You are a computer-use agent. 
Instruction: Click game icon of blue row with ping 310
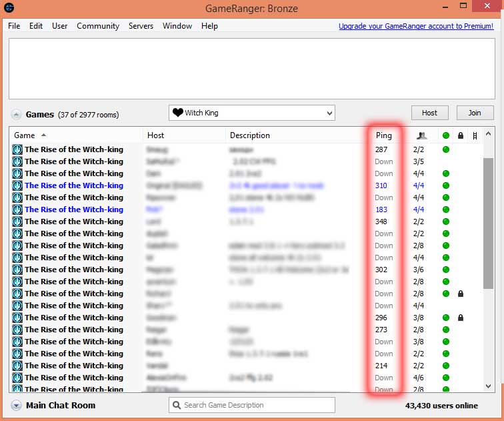(x=17, y=185)
